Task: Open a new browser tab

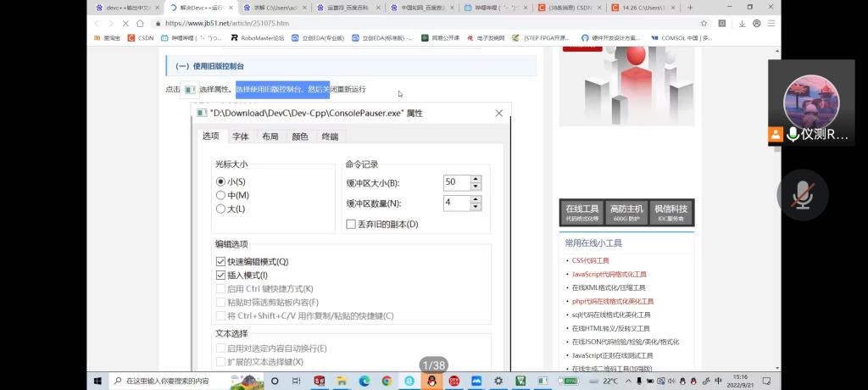Action: click(690, 8)
